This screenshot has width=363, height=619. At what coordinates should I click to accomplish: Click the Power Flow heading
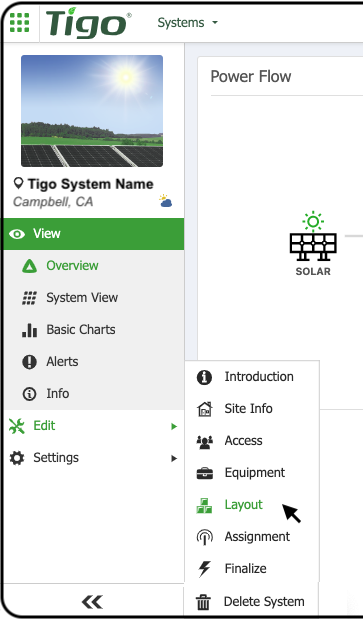pyautogui.click(x=251, y=77)
